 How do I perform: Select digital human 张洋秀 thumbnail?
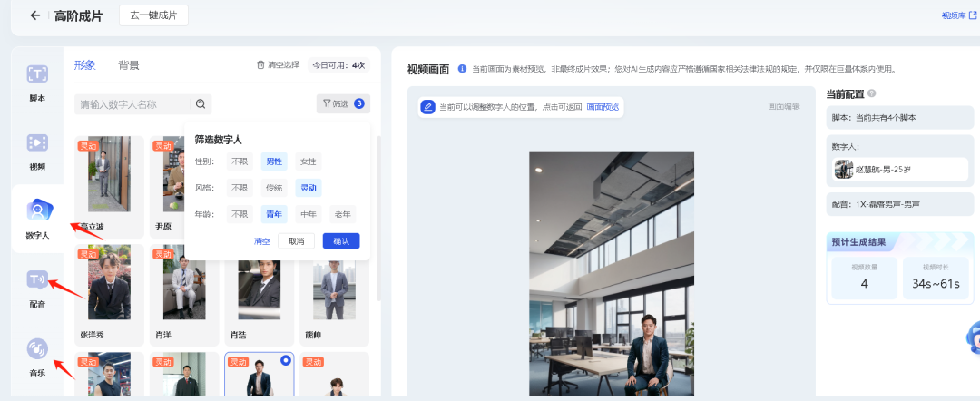[x=110, y=282]
